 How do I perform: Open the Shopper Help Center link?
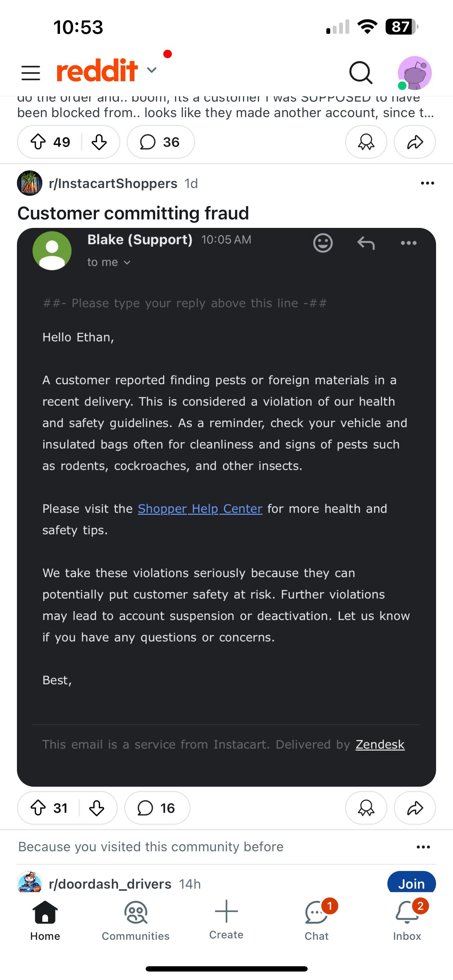[x=200, y=509]
